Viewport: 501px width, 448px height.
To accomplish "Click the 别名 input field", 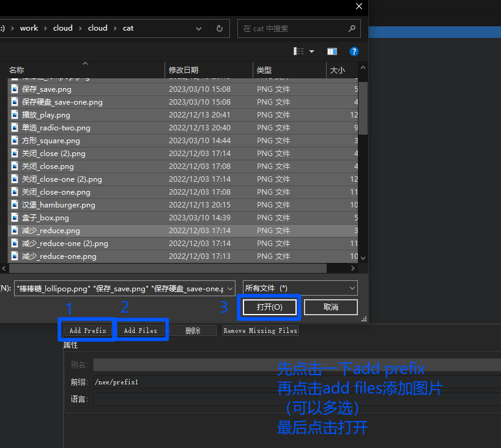I will click(x=297, y=365).
